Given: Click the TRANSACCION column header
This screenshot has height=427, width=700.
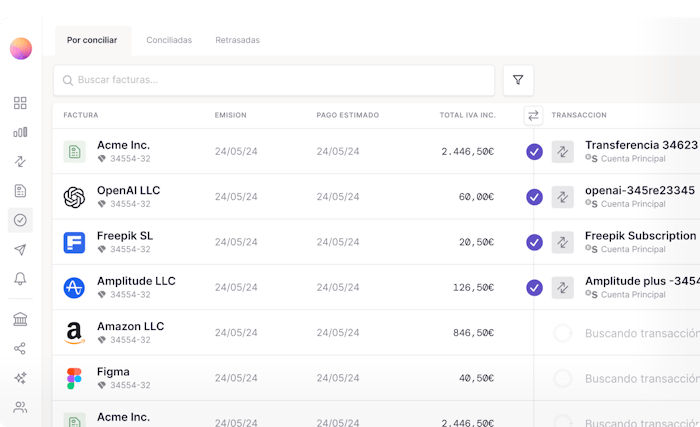Looking at the screenshot, I should coord(579,115).
